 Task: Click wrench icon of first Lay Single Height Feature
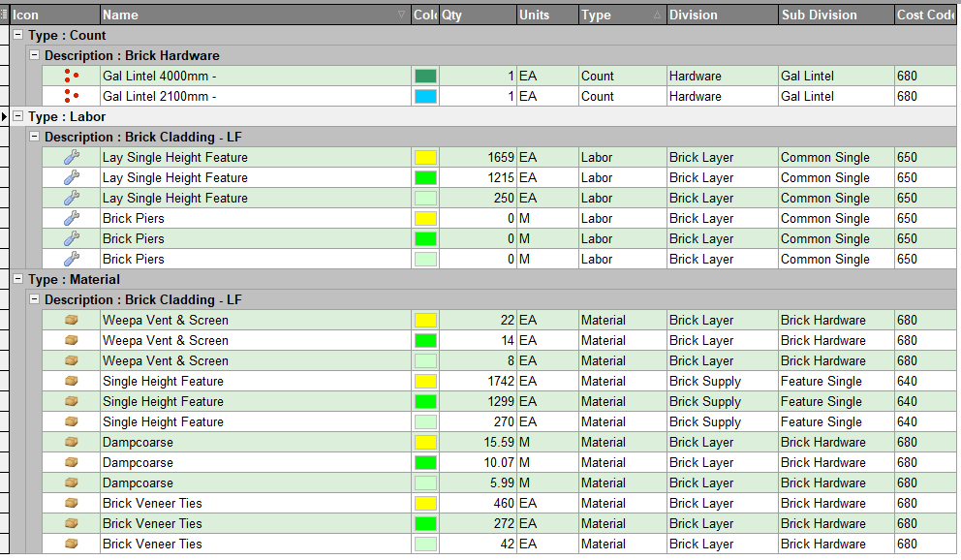71,157
